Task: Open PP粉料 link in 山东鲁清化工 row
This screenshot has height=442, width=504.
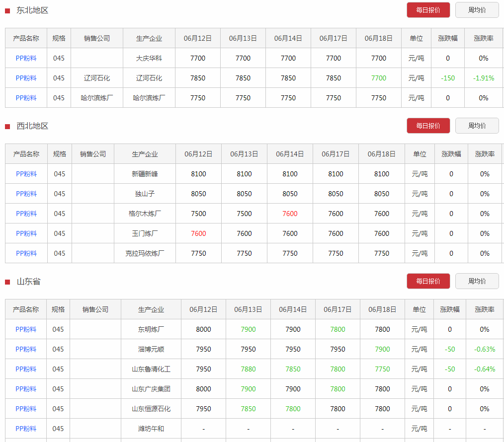Action: (26, 369)
